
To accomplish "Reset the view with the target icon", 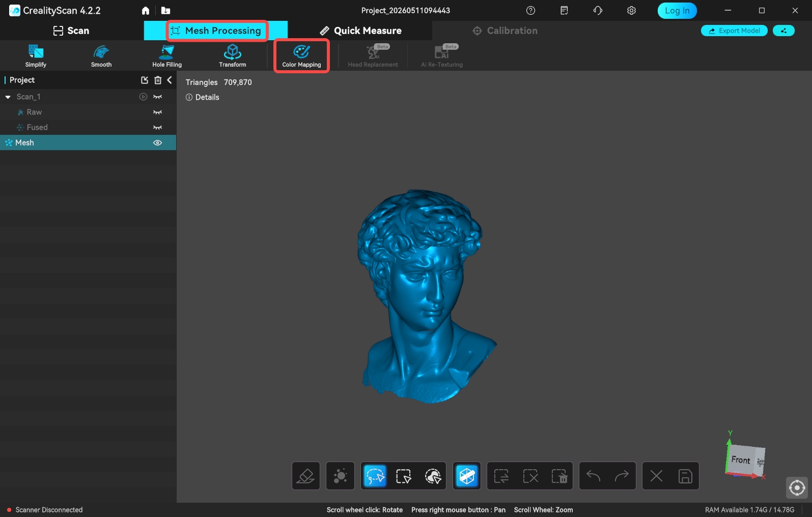I will [x=797, y=488].
